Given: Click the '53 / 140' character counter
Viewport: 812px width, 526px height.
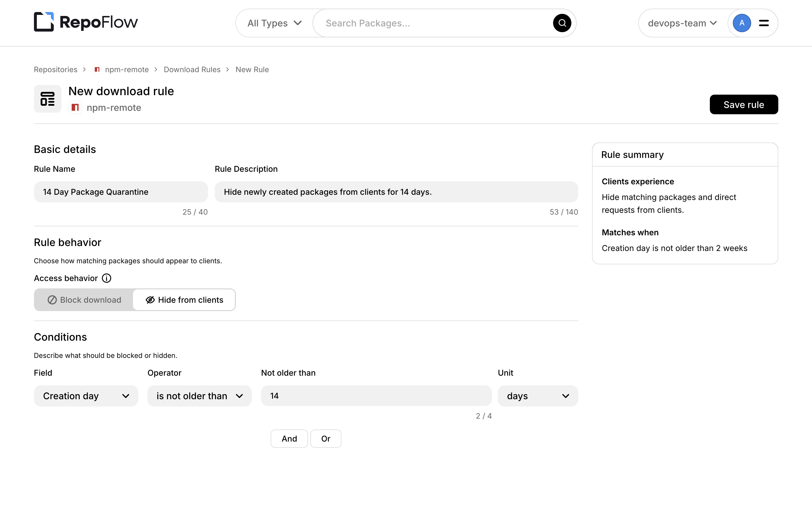Looking at the screenshot, I should pyautogui.click(x=564, y=212).
